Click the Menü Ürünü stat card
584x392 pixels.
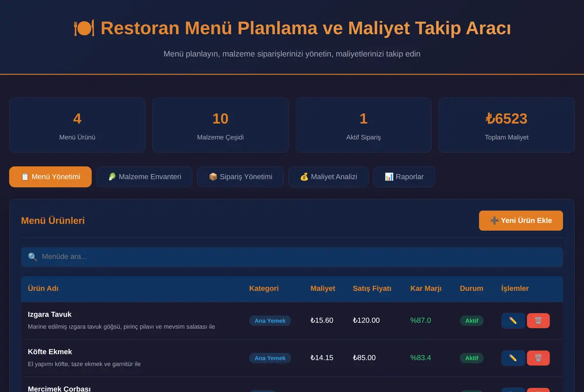pos(77,125)
